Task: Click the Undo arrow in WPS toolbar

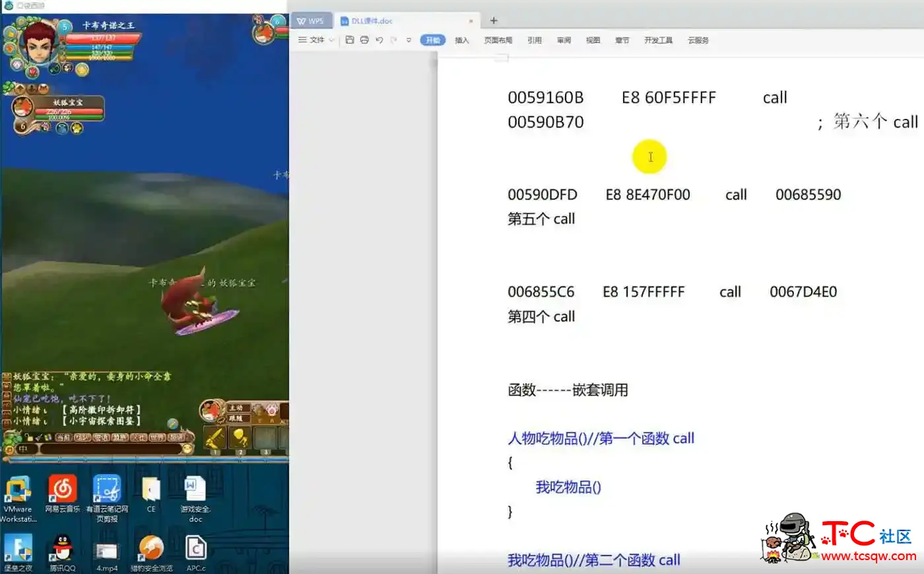Action: (379, 40)
